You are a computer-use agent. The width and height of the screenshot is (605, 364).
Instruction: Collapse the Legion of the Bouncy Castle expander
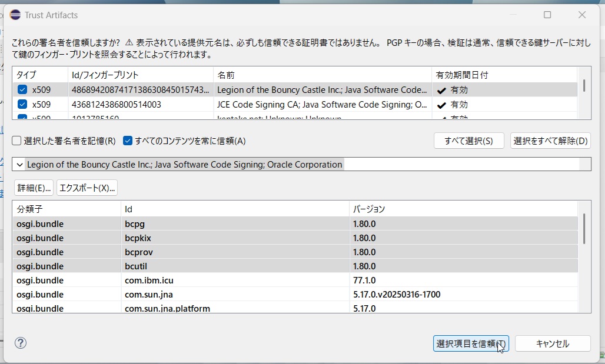tap(19, 165)
